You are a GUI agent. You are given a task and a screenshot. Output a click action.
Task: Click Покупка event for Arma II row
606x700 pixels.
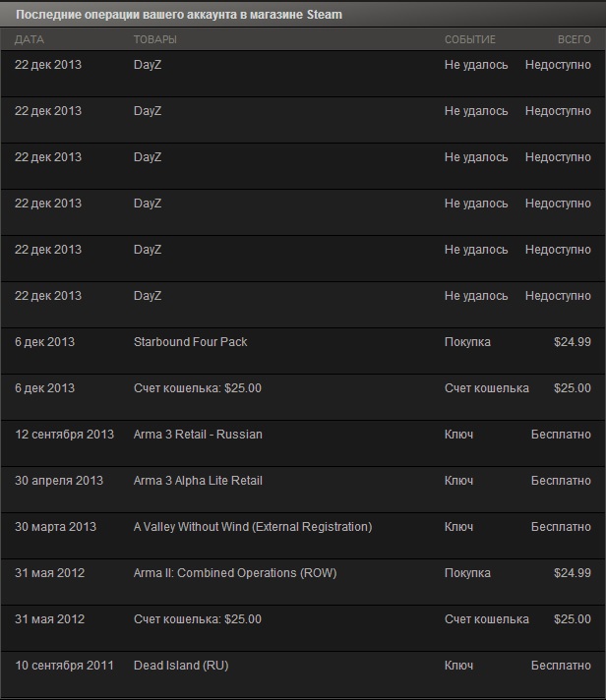tap(467, 573)
